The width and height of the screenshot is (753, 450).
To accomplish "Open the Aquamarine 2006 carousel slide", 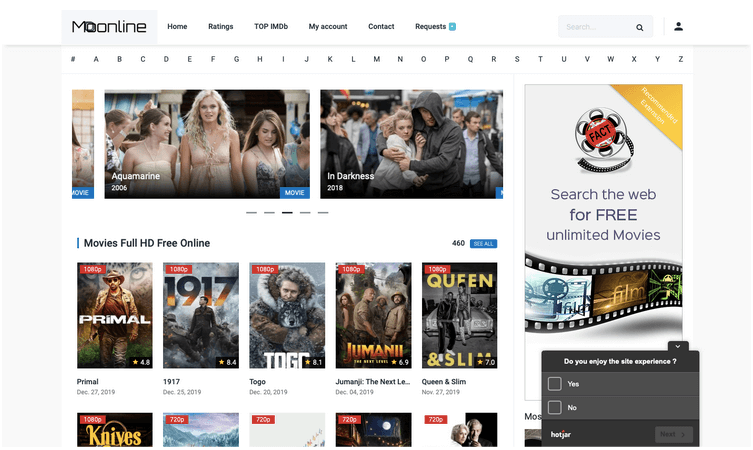I will tap(207, 144).
